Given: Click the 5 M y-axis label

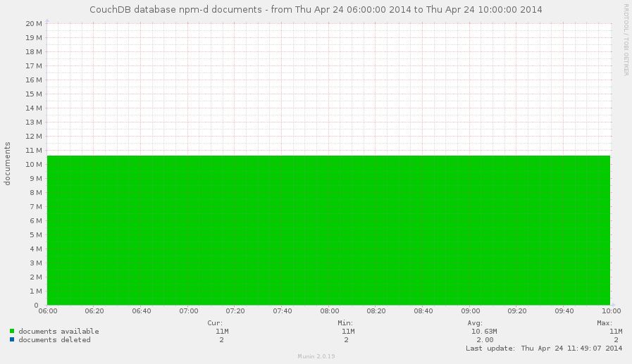Looking at the screenshot, I should click(x=36, y=234).
